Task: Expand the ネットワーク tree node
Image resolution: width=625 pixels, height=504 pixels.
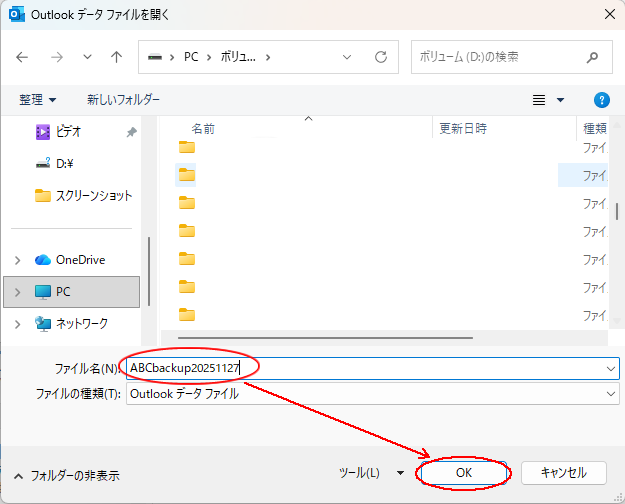Action: click(18, 324)
